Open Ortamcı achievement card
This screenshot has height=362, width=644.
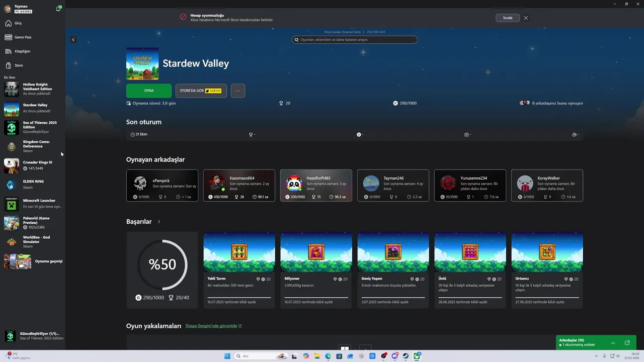coord(547,270)
